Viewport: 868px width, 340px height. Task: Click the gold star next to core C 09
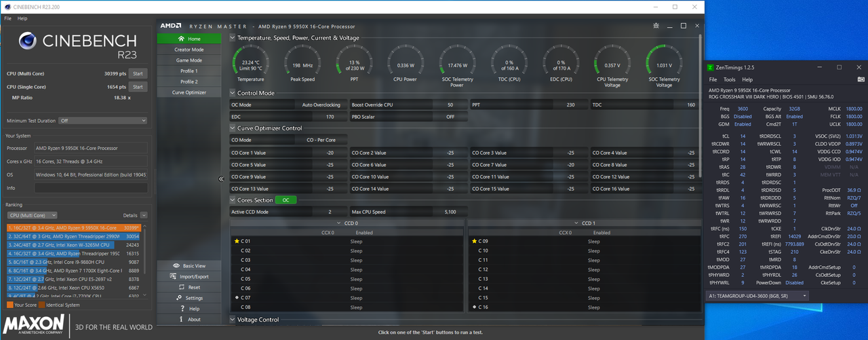point(474,241)
